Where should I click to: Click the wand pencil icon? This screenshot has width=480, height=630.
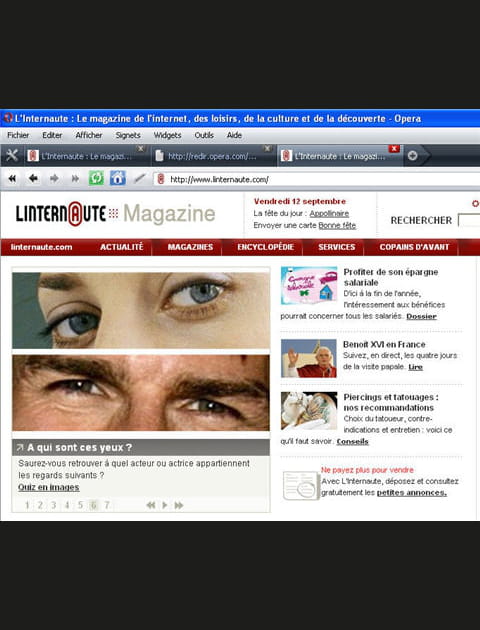pyautogui.click(x=139, y=178)
